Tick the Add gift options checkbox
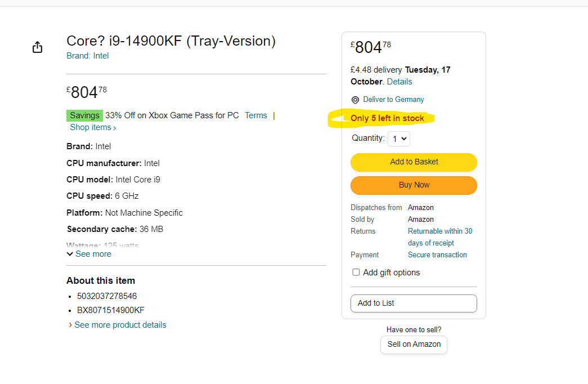 pyautogui.click(x=356, y=273)
